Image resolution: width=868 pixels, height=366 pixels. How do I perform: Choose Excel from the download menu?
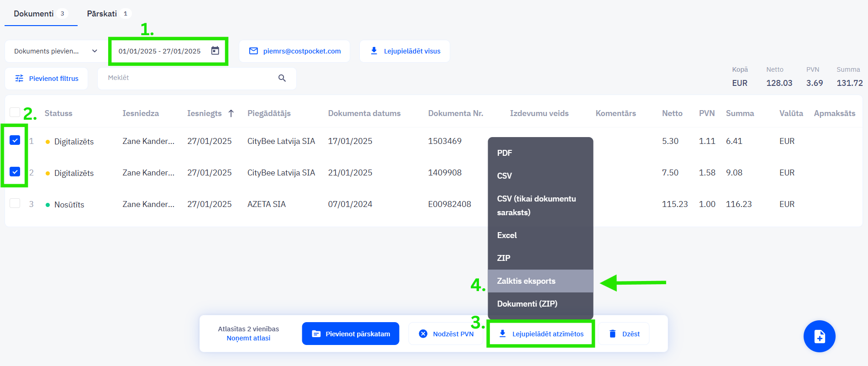coord(541,235)
